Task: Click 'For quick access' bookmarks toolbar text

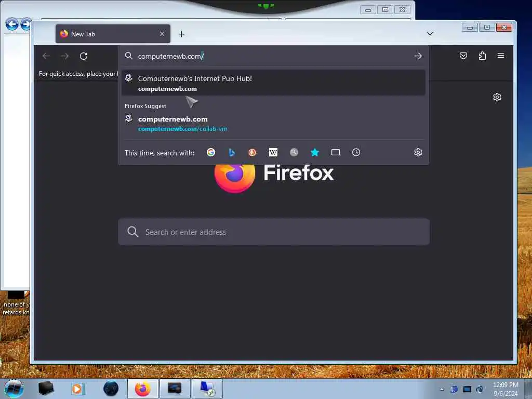Action: pos(78,74)
